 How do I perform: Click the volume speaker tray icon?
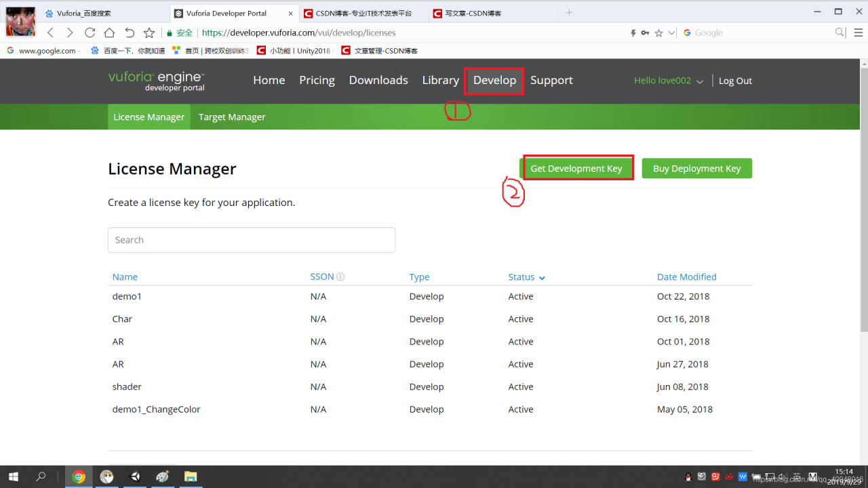click(x=783, y=476)
